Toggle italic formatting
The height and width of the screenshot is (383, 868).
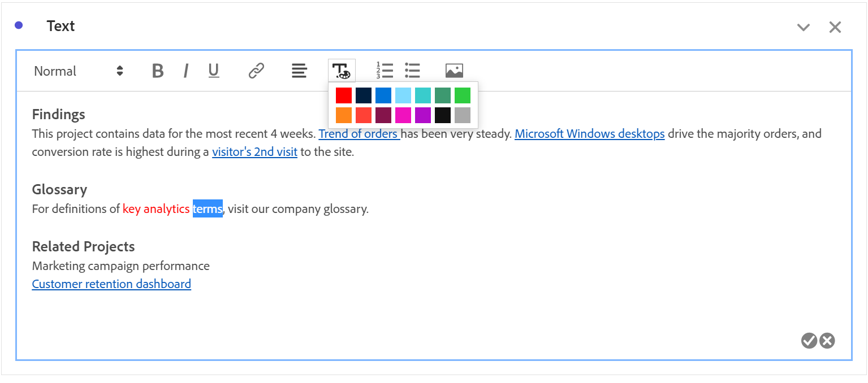coord(185,71)
